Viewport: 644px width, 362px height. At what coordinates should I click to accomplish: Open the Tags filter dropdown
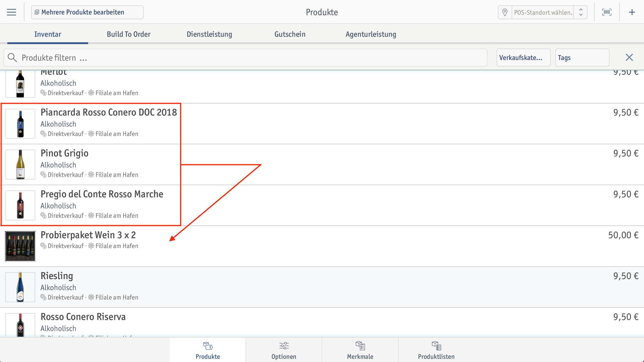(582, 58)
